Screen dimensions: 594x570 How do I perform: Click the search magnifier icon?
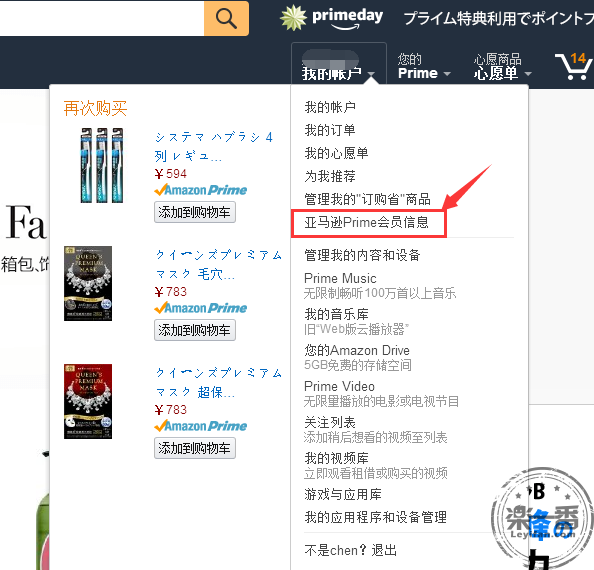226,18
